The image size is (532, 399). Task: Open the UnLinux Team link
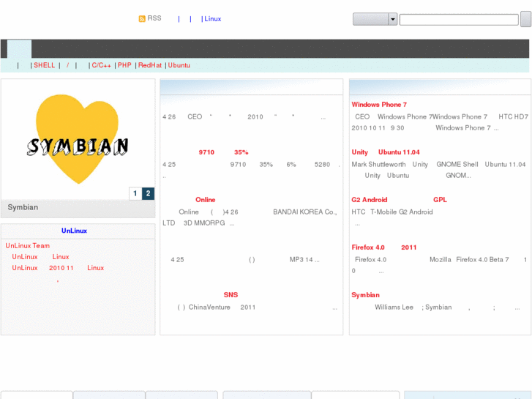click(x=28, y=245)
